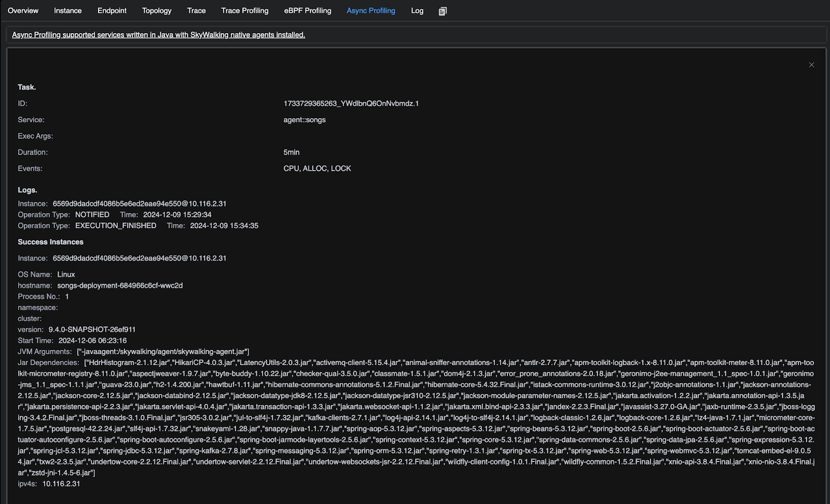This screenshot has width=830, height=504.
Task: Go to the Endpoint tab
Action: [112, 10]
